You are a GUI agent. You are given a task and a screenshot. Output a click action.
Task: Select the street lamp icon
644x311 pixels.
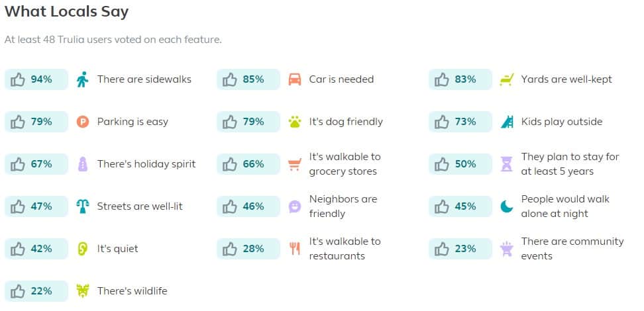tap(83, 206)
